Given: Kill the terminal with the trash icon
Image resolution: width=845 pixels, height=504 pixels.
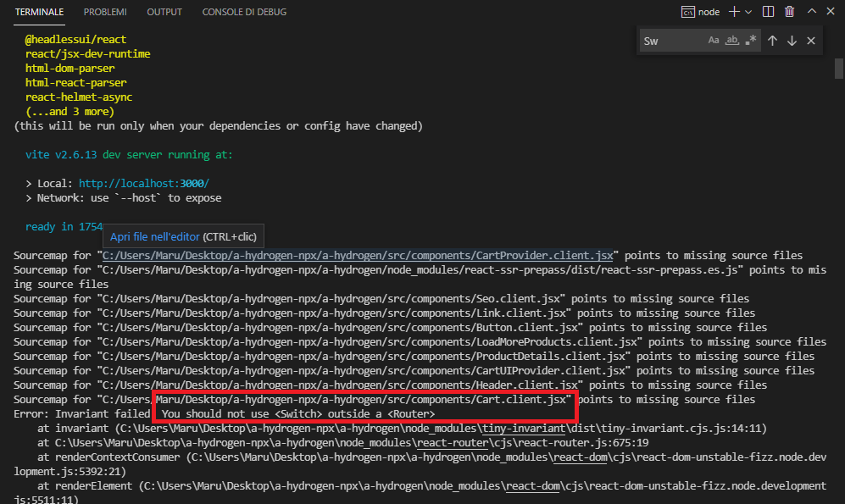Looking at the screenshot, I should tap(789, 11).
